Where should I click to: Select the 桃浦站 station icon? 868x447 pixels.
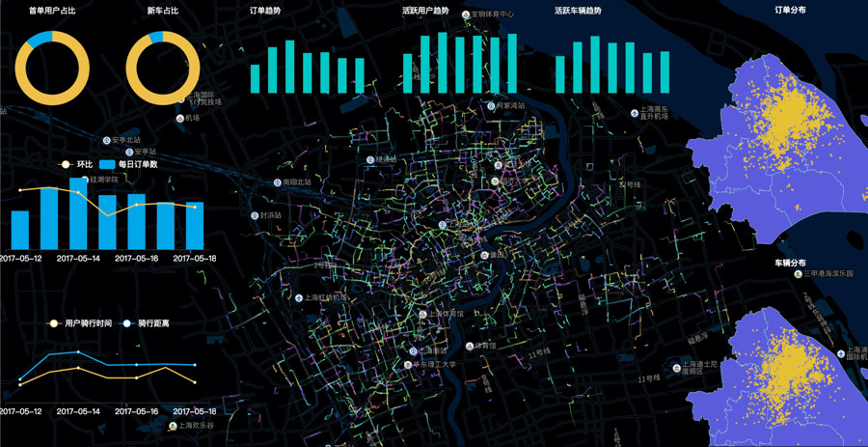(369, 159)
